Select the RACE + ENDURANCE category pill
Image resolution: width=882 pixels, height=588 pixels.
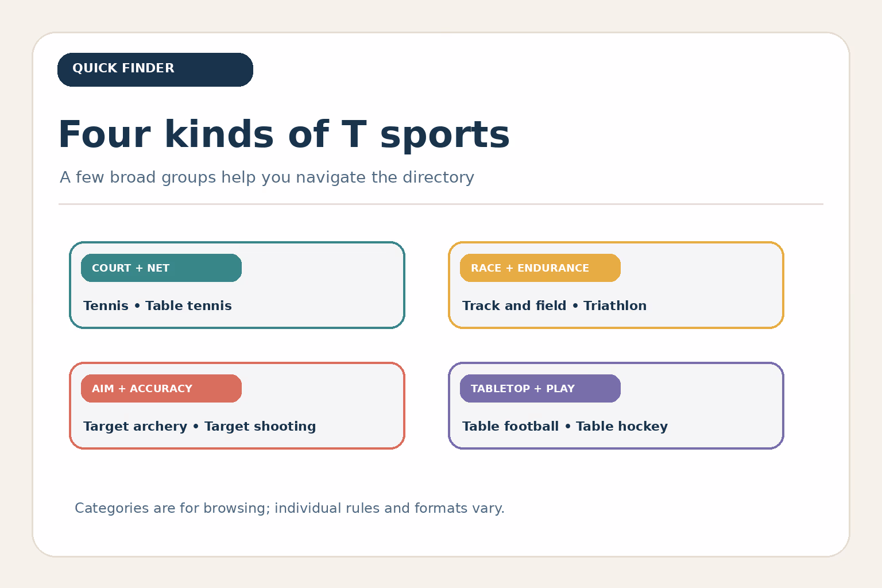[540, 268]
